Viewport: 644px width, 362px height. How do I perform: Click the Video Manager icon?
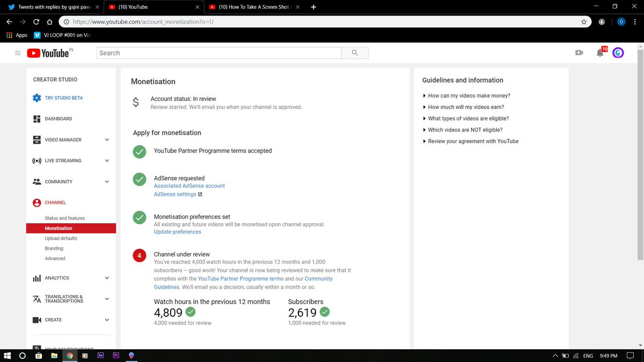pos(36,139)
